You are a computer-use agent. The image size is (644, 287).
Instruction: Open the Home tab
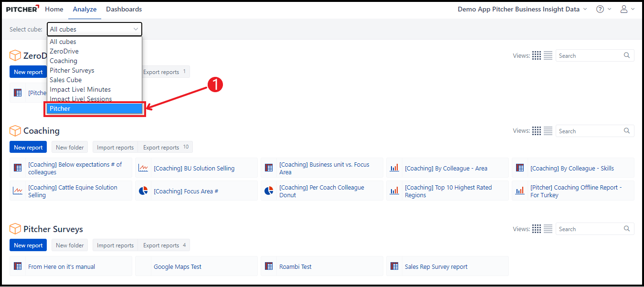tap(54, 9)
